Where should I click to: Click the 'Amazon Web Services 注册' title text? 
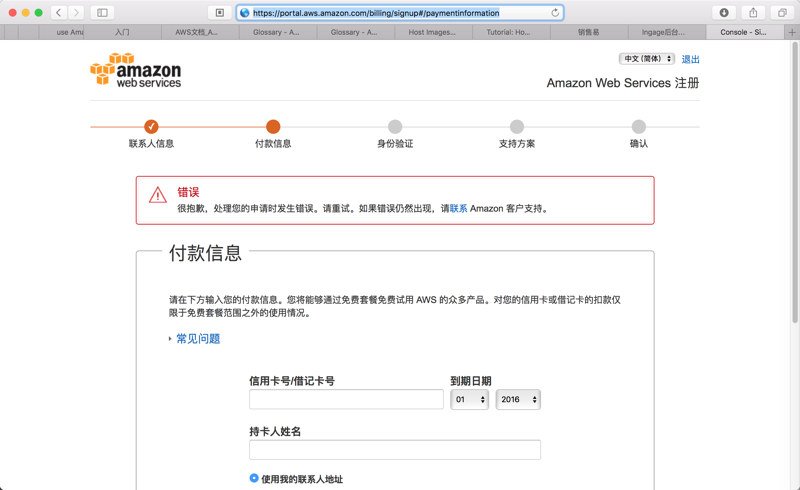point(623,83)
